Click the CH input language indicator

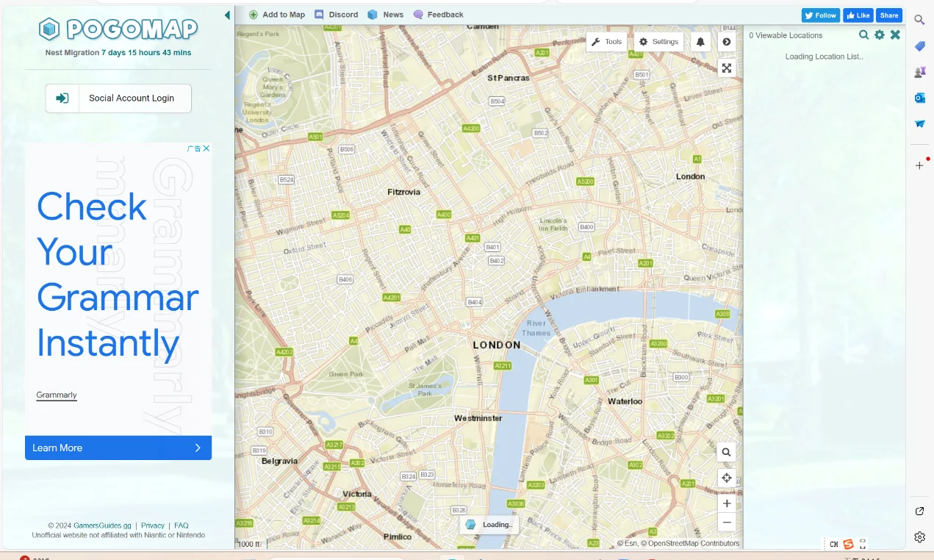click(x=834, y=545)
